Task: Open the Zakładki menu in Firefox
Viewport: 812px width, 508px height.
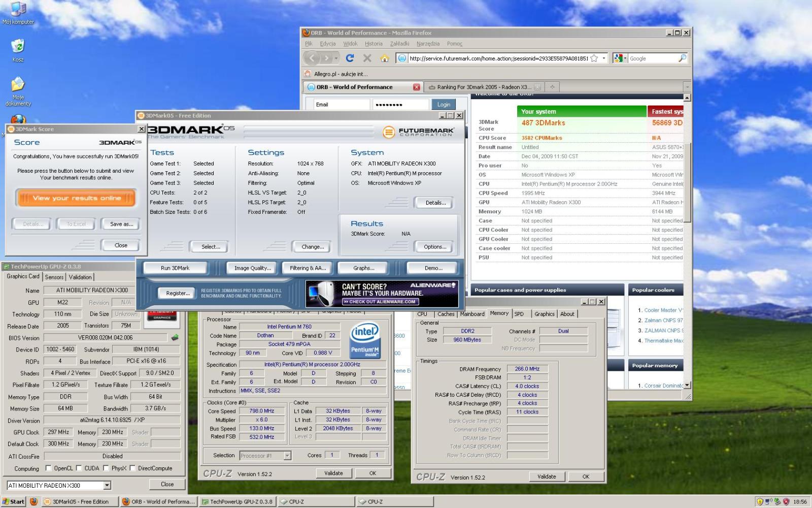Action: 399,44
